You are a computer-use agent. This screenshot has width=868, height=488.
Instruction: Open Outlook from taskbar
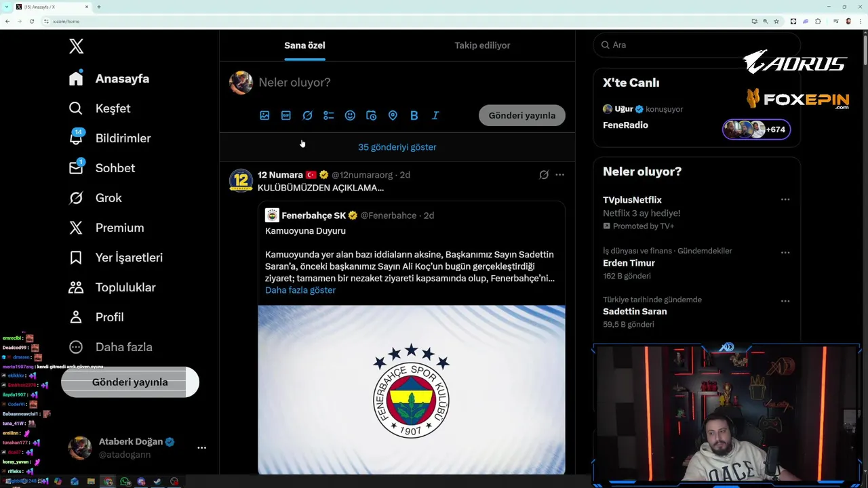(x=75, y=482)
